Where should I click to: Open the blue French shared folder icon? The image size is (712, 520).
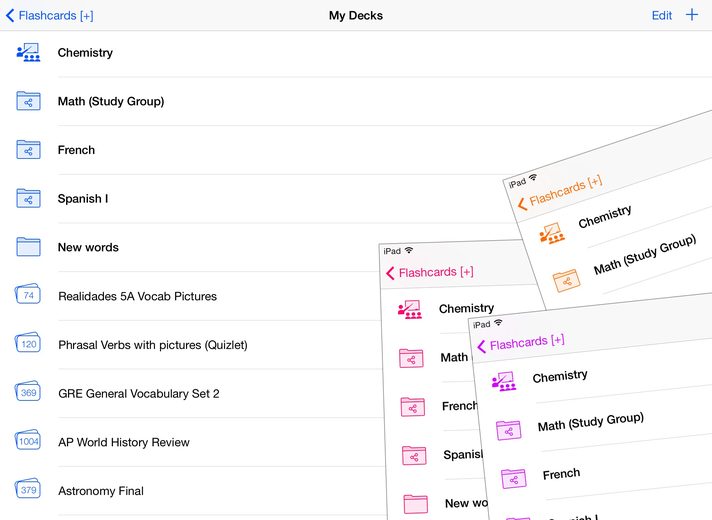pos(28,149)
